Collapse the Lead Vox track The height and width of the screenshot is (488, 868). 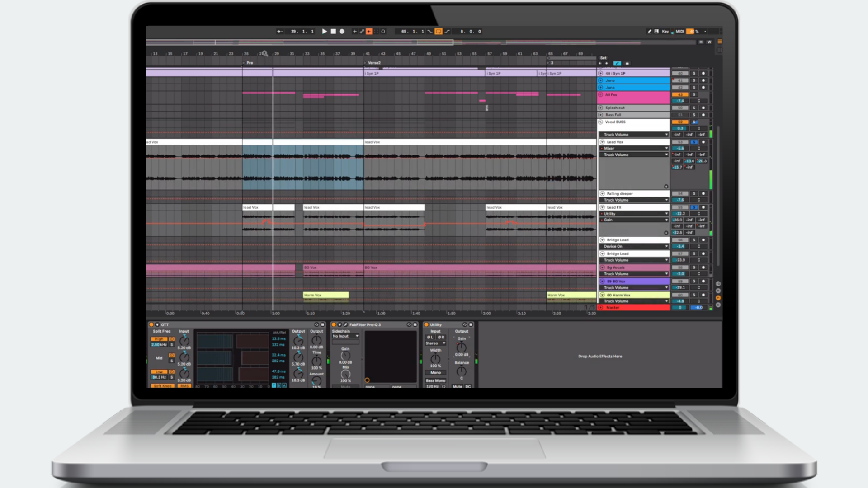(x=602, y=142)
